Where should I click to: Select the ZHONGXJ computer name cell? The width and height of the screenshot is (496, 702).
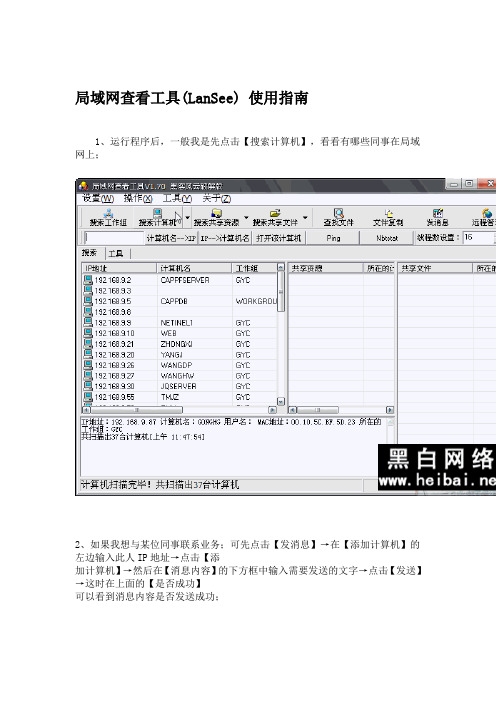point(176,344)
